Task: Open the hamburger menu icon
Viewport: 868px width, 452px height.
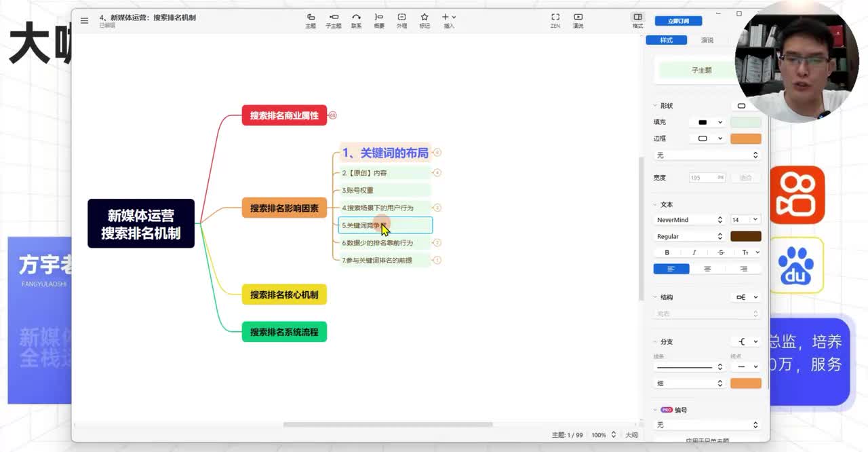Action: pyautogui.click(x=84, y=20)
